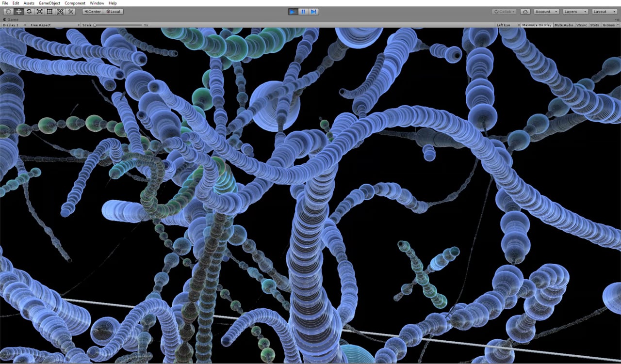Click the Game view Scale slider
621x364 pixels.
click(x=118, y=25)
